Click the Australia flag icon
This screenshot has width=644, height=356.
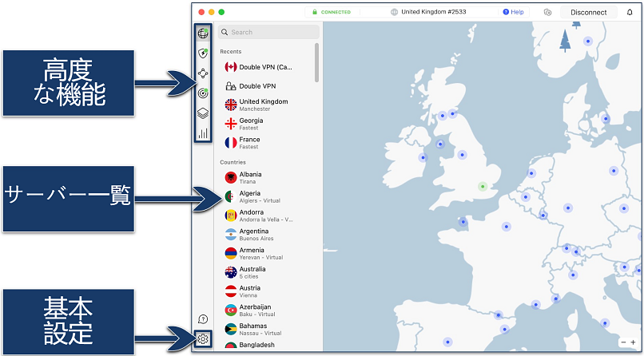[231, 272]
